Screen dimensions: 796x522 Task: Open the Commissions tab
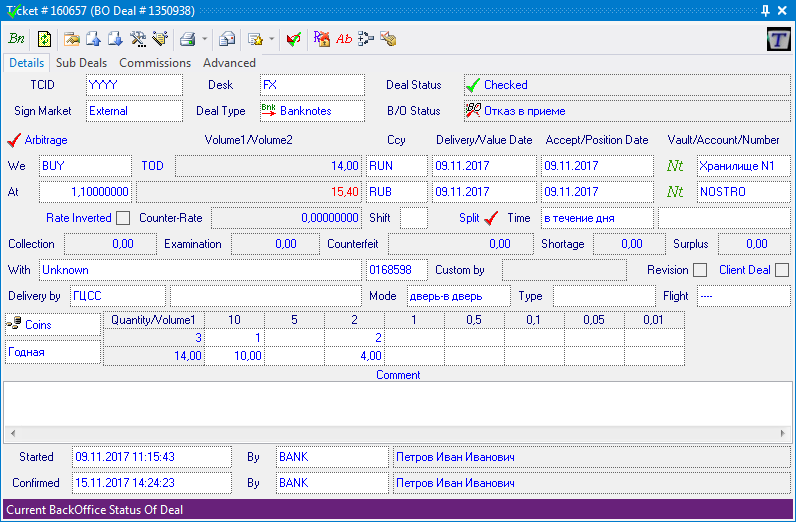tap(155, 63)
